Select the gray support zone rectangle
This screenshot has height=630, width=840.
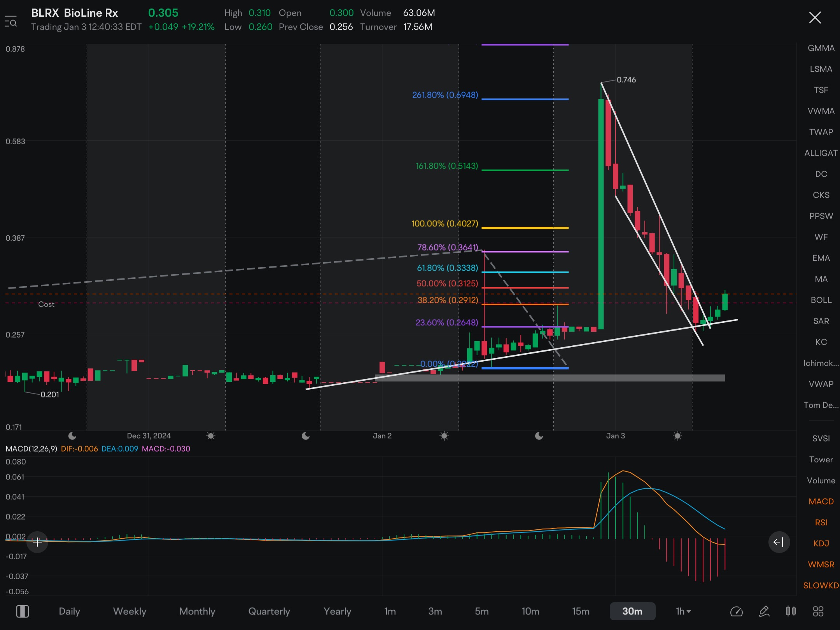pyautogui.click(x=549, y=378)
